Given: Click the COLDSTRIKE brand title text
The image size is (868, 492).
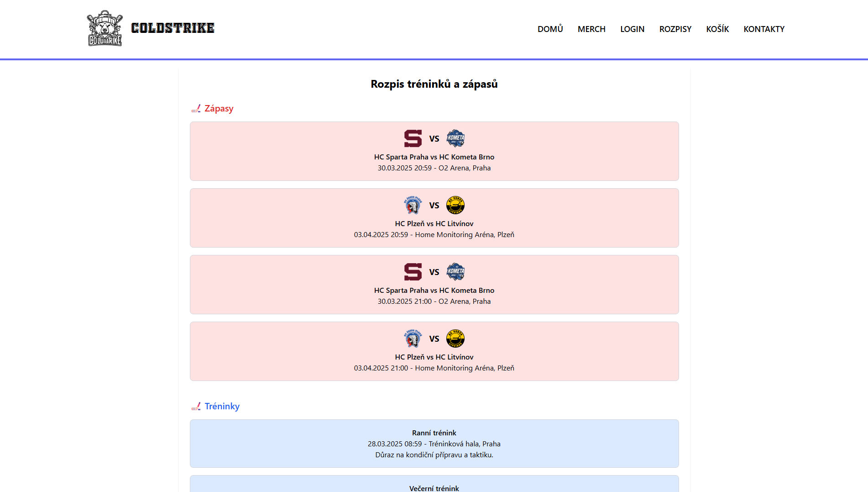Looking at the screenshot, I should 173,28.
